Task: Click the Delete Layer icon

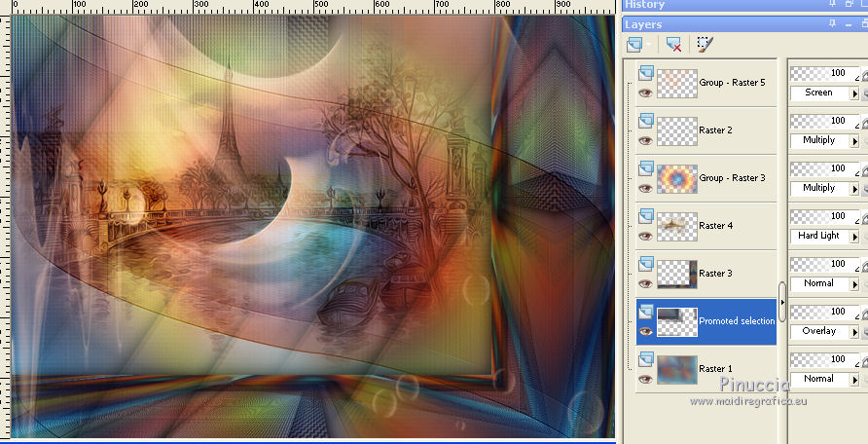Action: (x=673, y=44)
